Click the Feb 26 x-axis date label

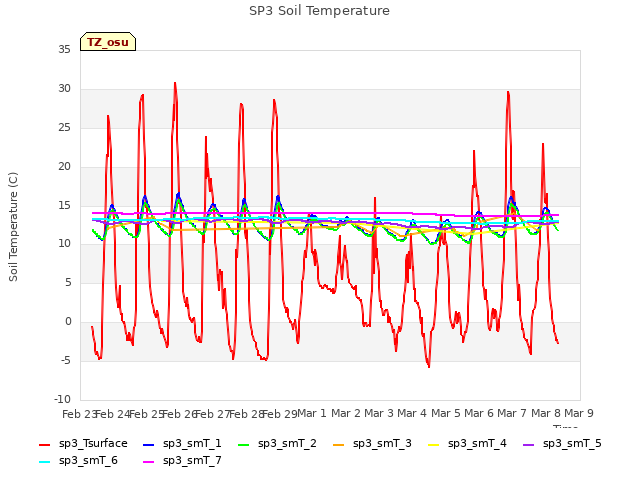[180, 414]
